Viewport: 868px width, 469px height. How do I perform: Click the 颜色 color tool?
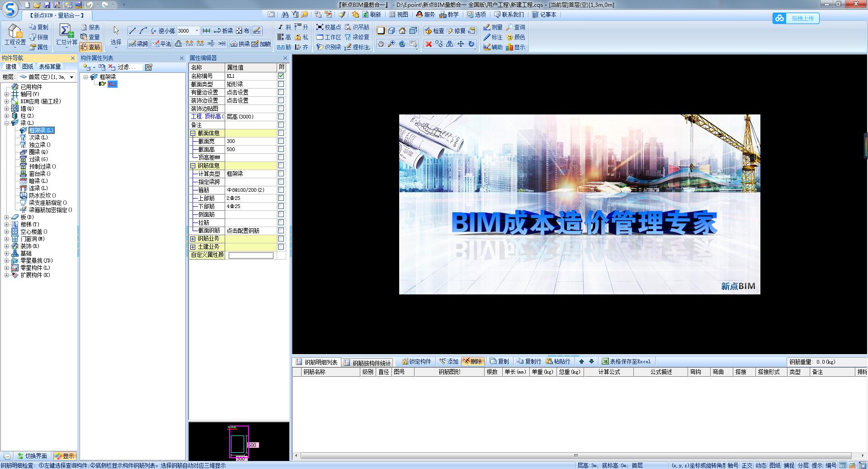point(516,37)
